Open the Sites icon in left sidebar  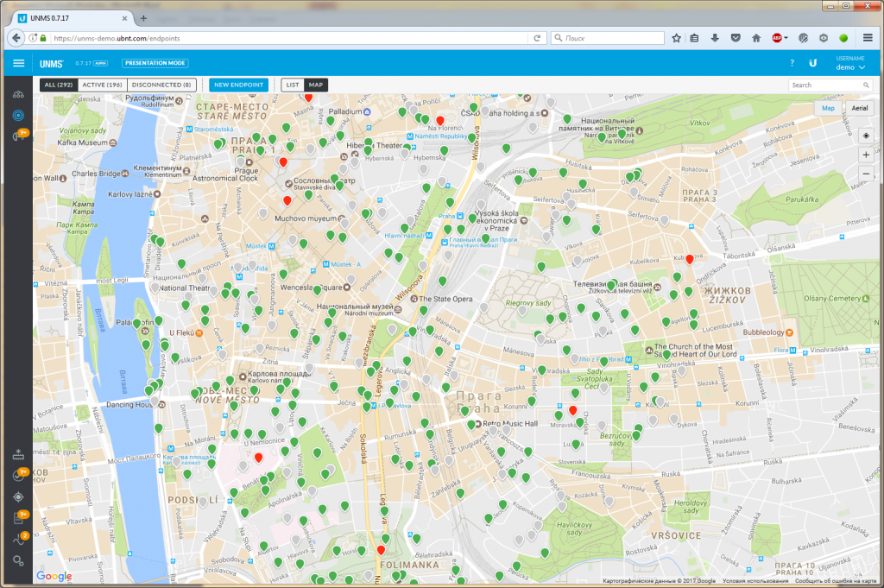point(18,94)
